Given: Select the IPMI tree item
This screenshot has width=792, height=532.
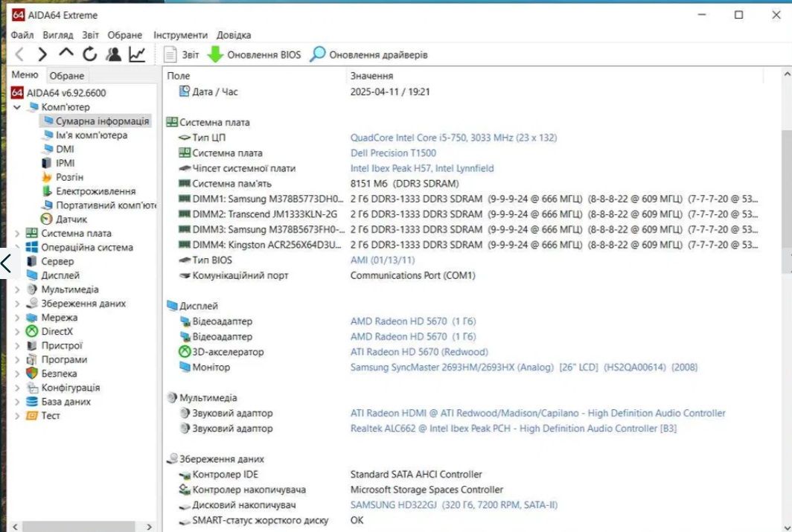Looking at the screenshot, I should coord(58,163).
